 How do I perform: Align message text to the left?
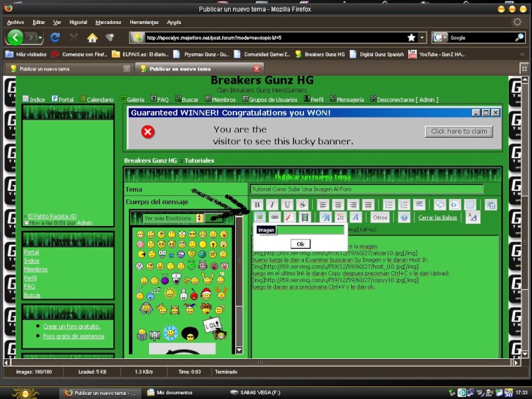pyautogui.click(x=323, y=205)
